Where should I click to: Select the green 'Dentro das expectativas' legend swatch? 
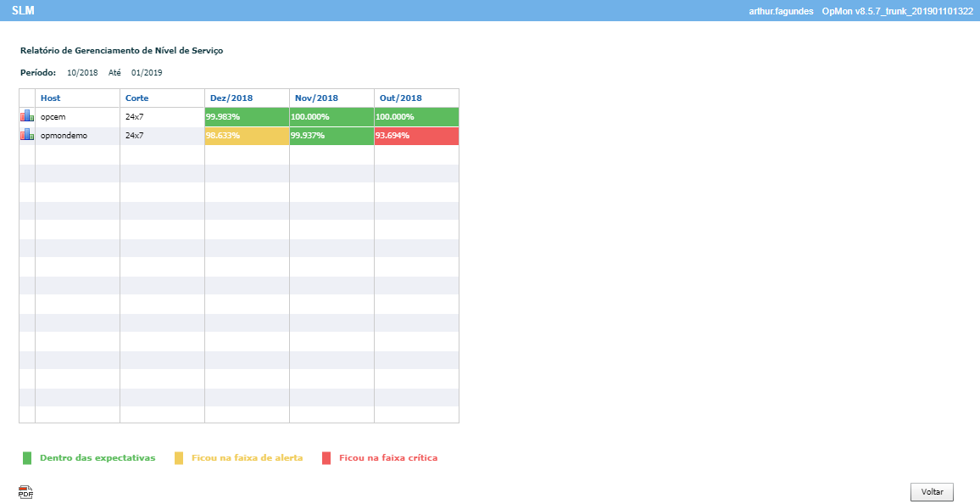(x=27, y=457)
